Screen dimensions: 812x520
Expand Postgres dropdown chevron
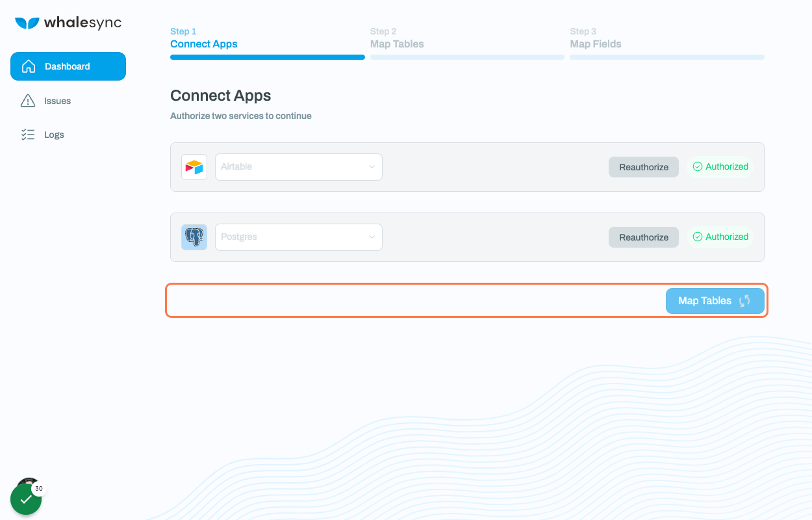point(372,237)
